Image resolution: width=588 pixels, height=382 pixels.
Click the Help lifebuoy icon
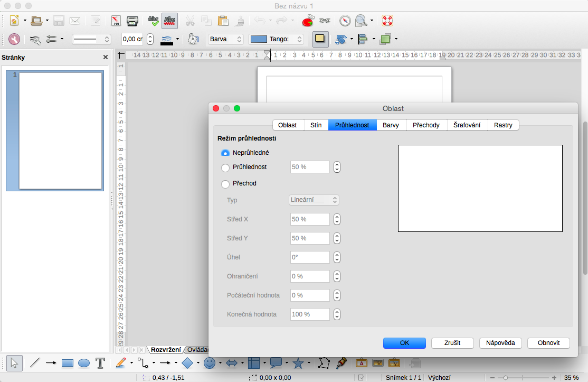click(387, 21)
